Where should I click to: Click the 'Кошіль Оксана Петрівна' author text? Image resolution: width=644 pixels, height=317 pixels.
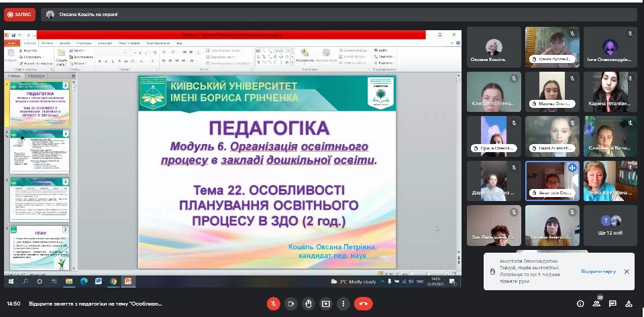(x=332, y=247)
